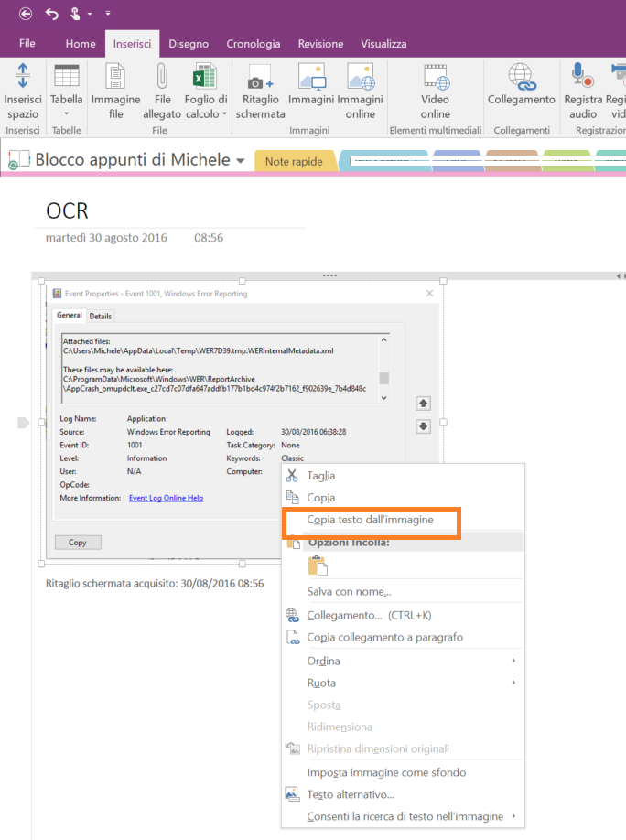
Task: Click Inserisci spazio tool
Action: point(23,92)
